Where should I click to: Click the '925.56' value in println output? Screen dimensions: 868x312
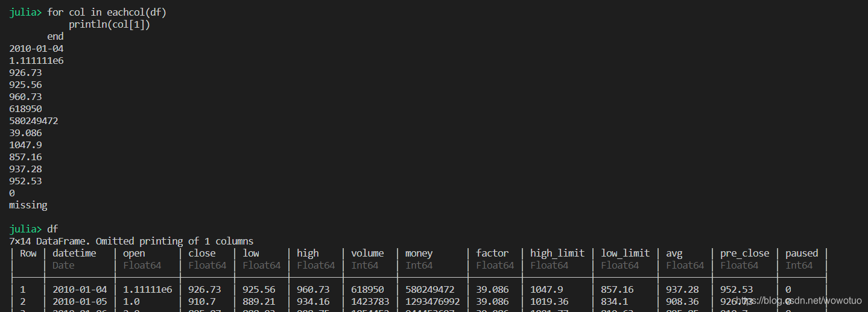pyautogui.click(x=25, y=85)
